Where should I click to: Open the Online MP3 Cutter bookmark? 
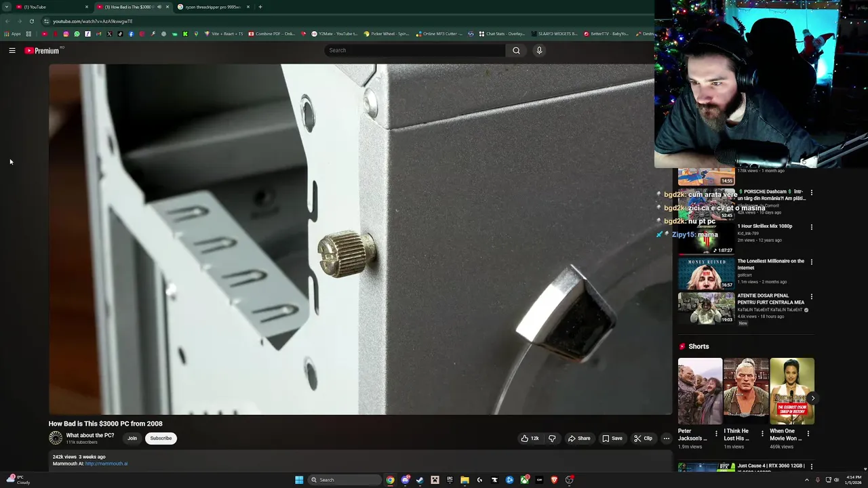click(x=439, y=34)
